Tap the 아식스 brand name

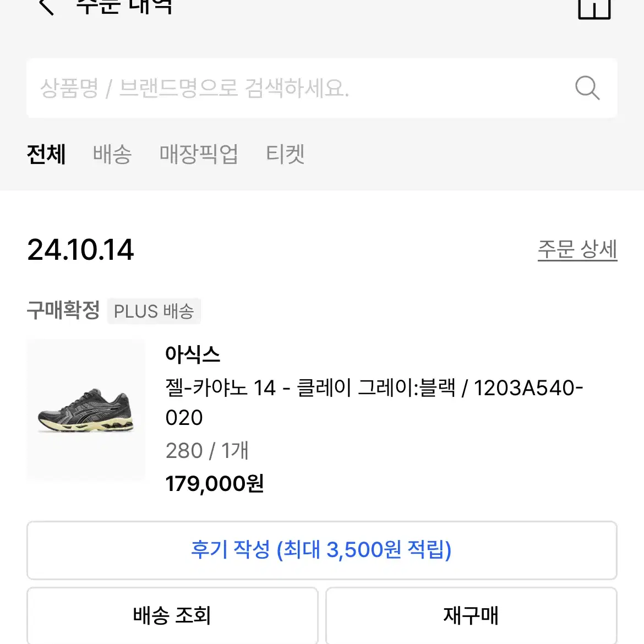coord(193,354)
